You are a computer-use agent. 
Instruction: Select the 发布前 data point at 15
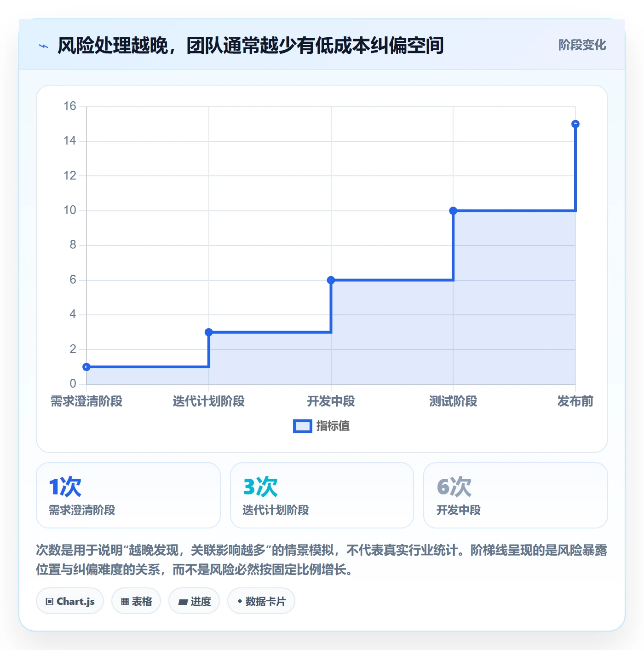(575, 124)
